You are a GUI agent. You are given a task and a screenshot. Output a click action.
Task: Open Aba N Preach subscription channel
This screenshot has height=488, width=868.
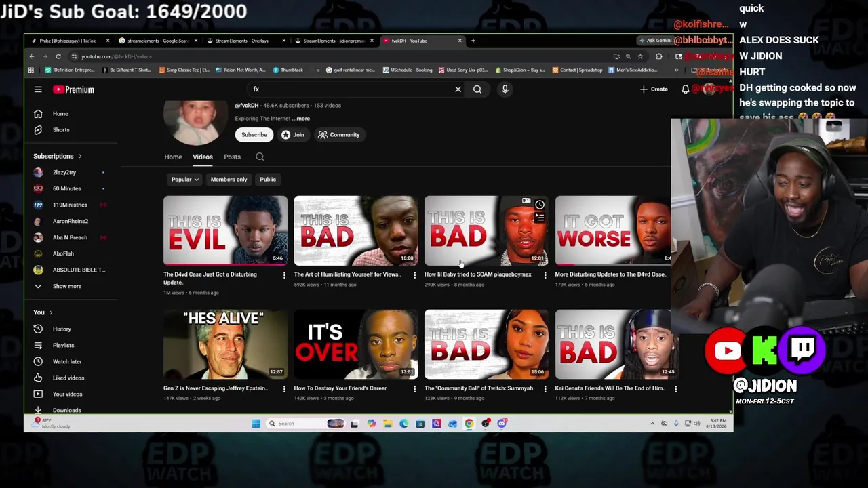[x=70, y=238]
